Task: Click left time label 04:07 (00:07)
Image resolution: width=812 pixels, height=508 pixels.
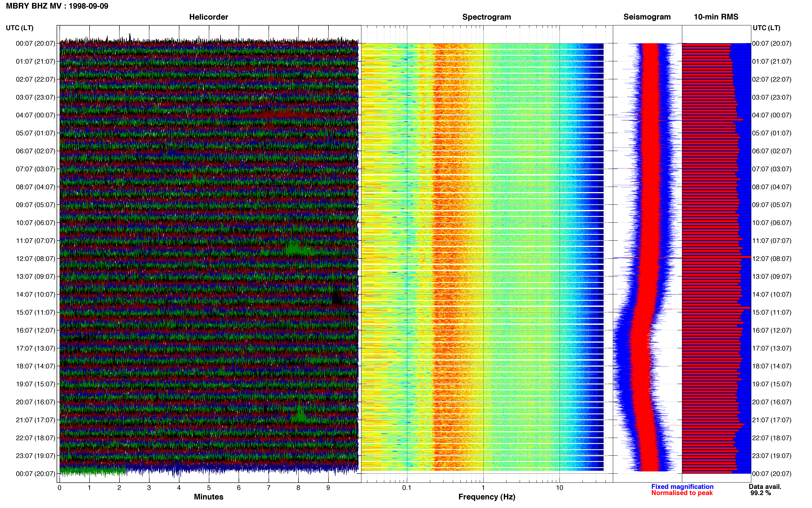Action: tap(36, 115)
